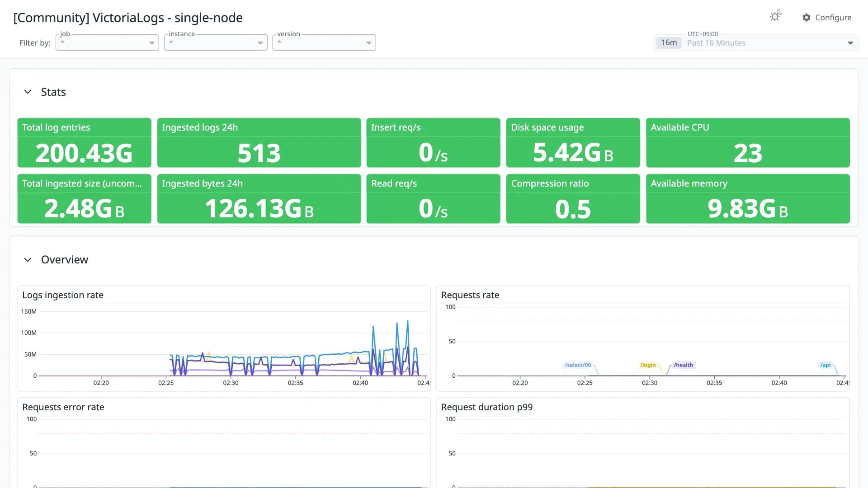Select the Total log entries widget
868x488 pixels.
(84, 143)
